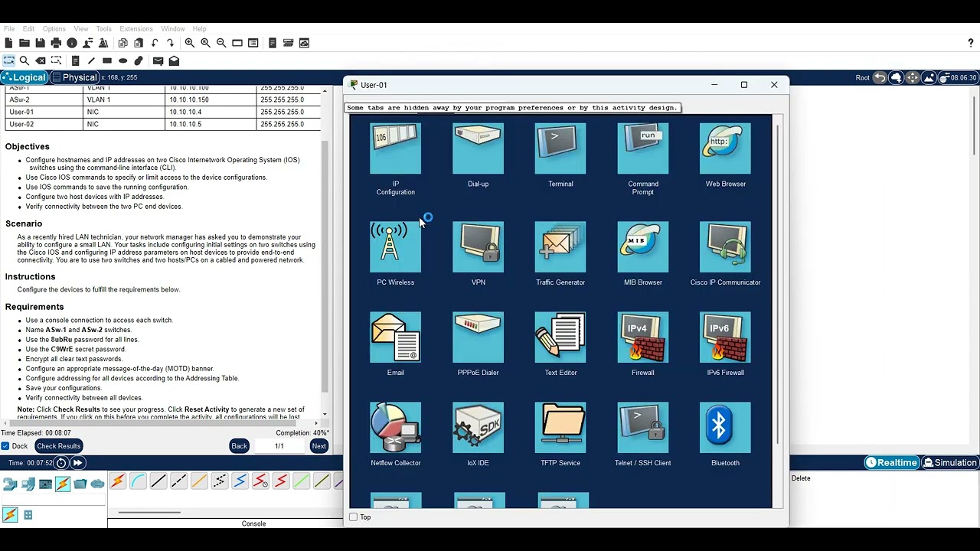Click the Delete button in PDU panel
The width and height of the screenshot is (980, 551).
tap(801, 478)
